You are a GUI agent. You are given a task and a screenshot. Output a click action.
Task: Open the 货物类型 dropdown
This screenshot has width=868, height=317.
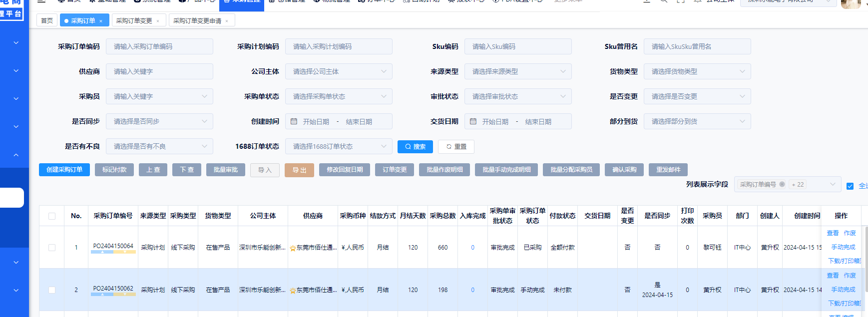pos(697,71)
